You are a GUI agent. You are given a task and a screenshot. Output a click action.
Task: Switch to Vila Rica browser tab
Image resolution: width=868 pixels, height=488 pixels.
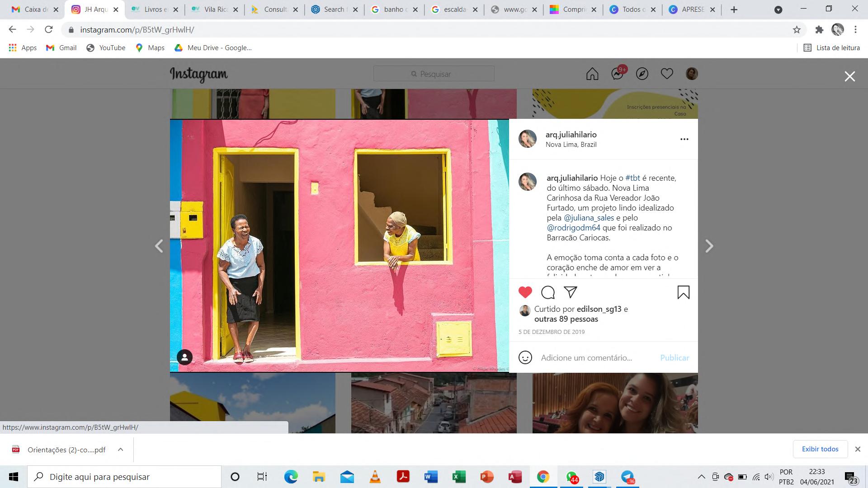tap(212, 9)
